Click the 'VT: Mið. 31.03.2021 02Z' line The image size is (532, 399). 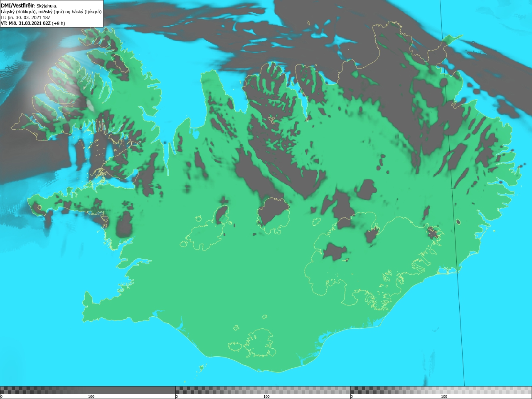click(33, 23)
